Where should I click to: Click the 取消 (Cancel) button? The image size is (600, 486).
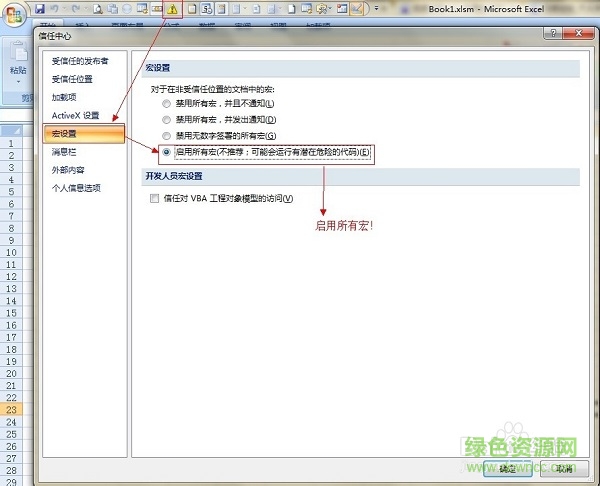coord(564,467)
